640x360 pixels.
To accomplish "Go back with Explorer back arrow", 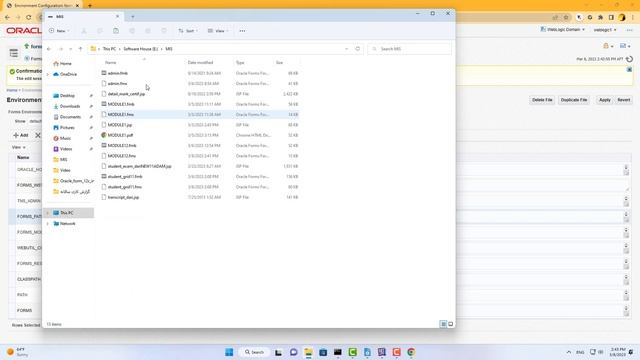I will point(49,49).
